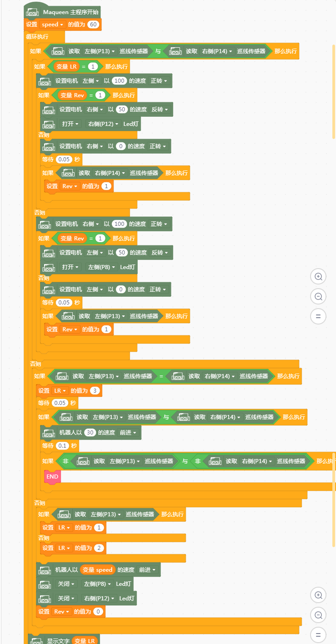Select the 循环执行 loop block label

point(37,37)
